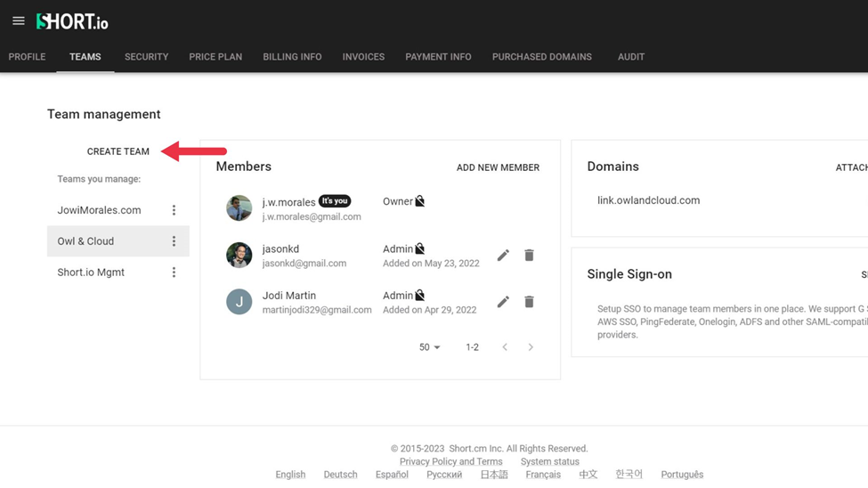Click jasonkd@gmail.com email text
This screenshot has height=488, width=868.
coord(304,263)
